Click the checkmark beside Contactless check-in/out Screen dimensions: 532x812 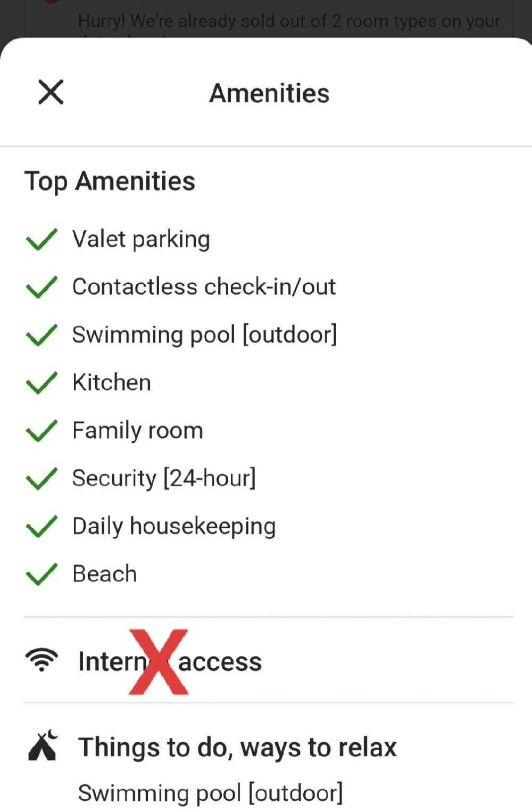41,287
